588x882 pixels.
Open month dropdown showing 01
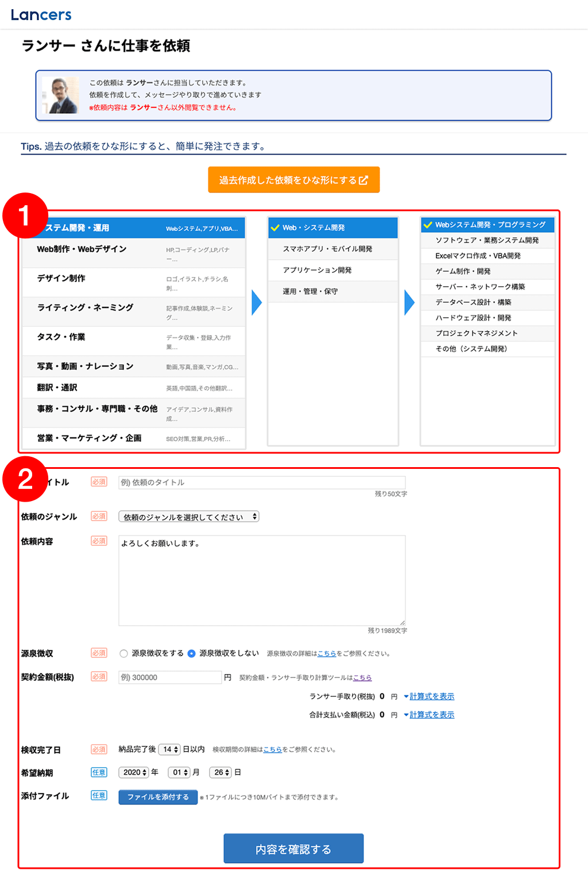point(179,772)
